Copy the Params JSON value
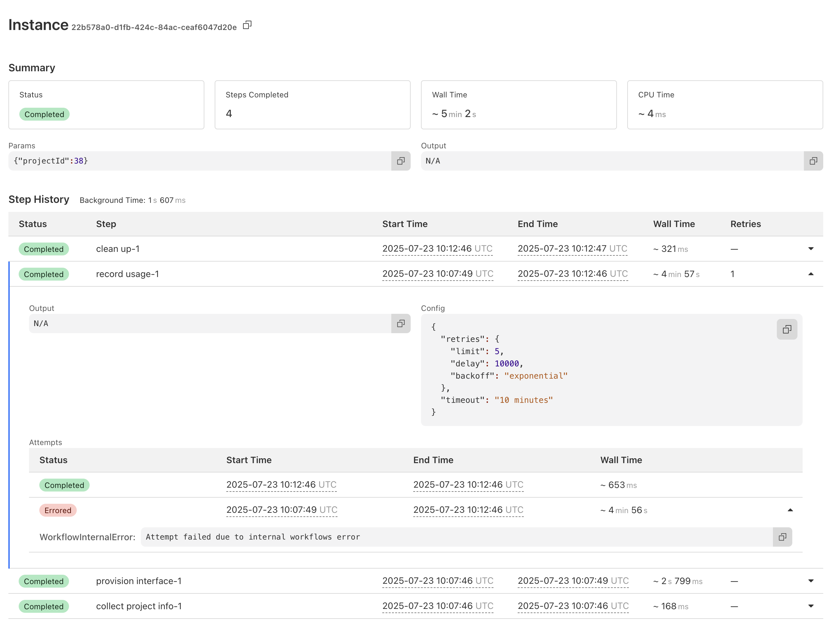 [x=401, y=161]
